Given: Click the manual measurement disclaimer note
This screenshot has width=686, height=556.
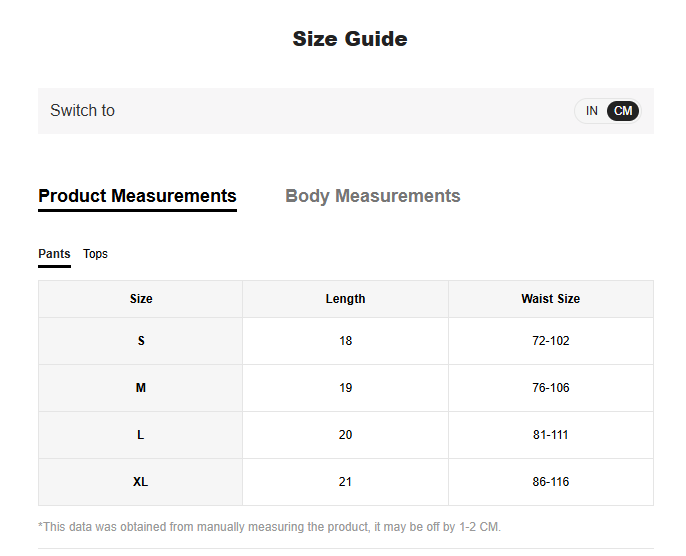Looking at the screenshot, I should [x=269, y=526].
